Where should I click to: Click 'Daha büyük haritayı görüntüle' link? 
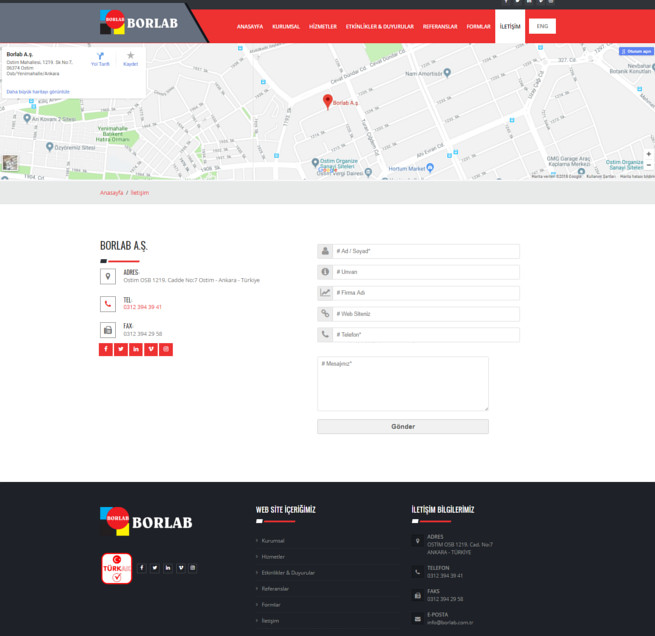tap(38, 91)
